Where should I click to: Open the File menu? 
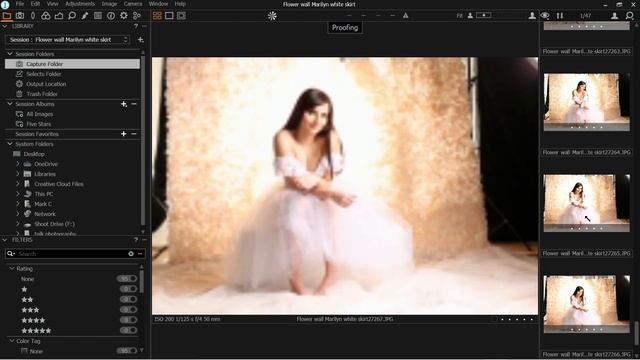pos(20,4)
